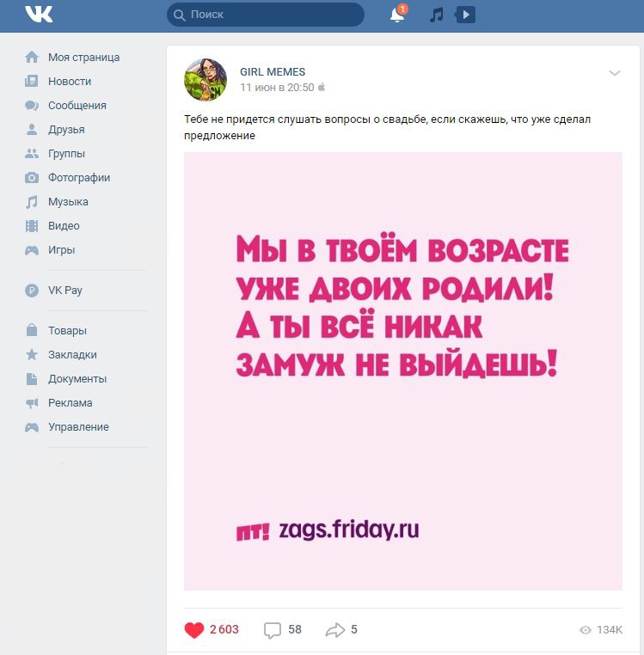644x655 pixels.
Task: Click the GIRL MEMES community name
Action: coord(273,72)
